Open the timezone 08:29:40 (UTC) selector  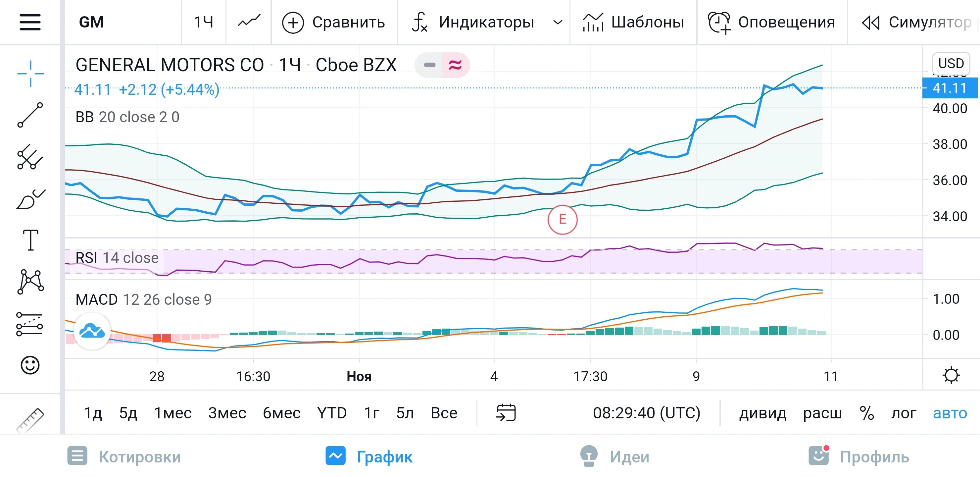tap(646, 413)
